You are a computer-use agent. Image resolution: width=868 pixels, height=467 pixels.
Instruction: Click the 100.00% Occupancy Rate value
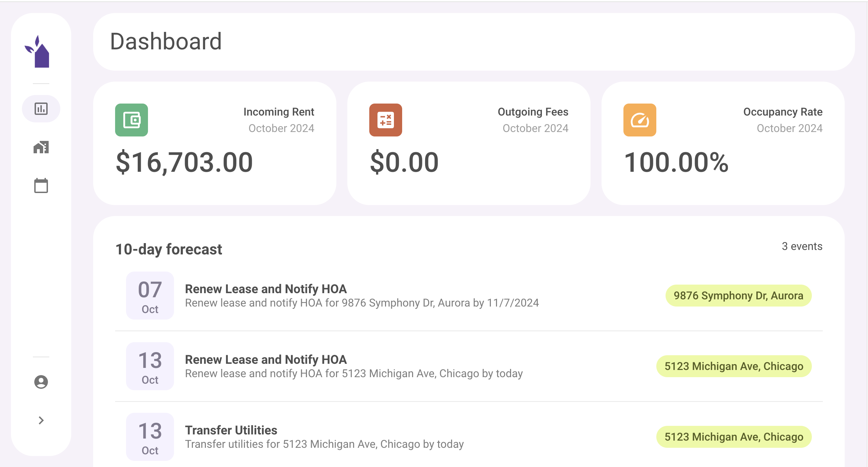click(x=676, y=163)
